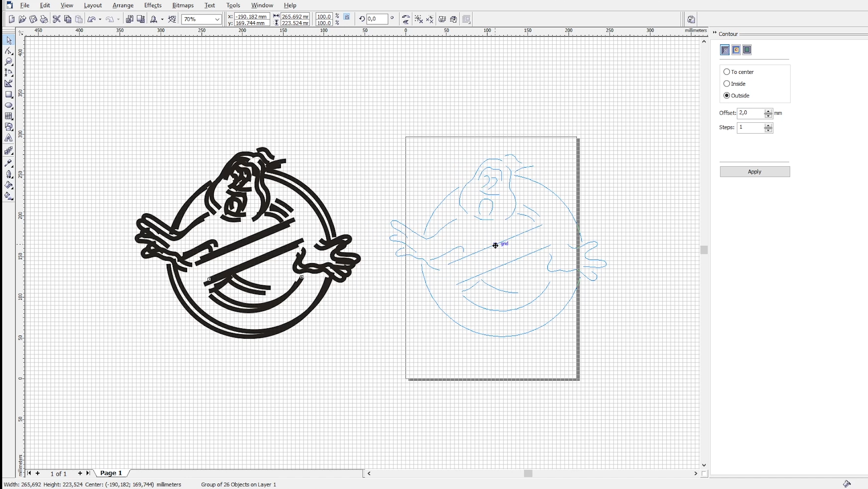
Task: Copy the selection to clipboard
Action: point(68,19)
